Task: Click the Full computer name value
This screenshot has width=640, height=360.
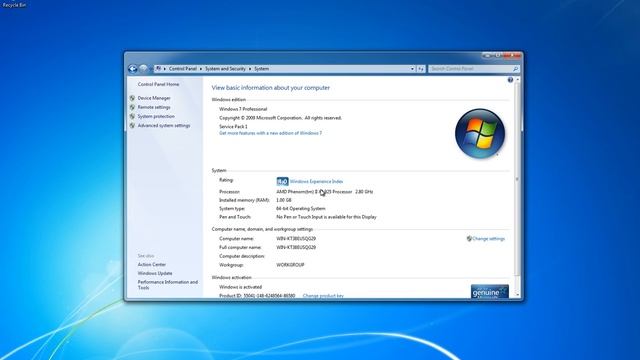Action: coord(296,247)
